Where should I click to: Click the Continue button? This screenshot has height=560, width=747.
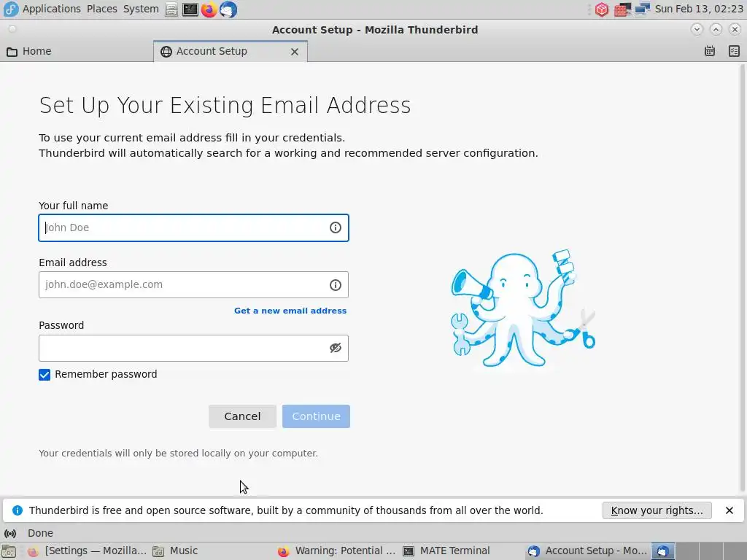(316, 416)
